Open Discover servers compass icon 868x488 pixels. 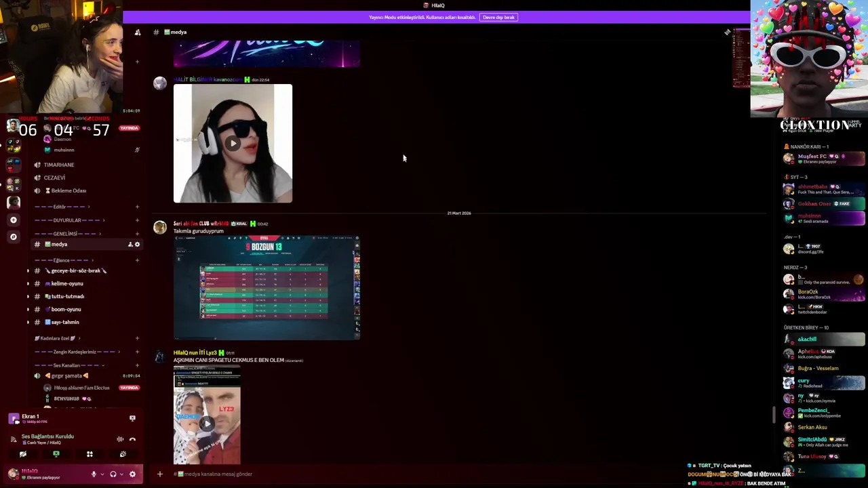pyautogui.click(x=14, y=237)
